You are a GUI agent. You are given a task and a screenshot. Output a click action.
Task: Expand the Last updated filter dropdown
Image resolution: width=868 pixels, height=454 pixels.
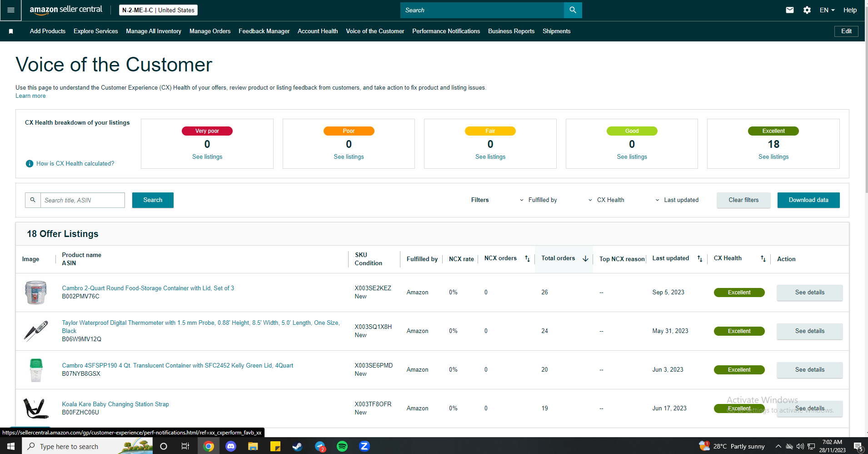click(677, 200)
